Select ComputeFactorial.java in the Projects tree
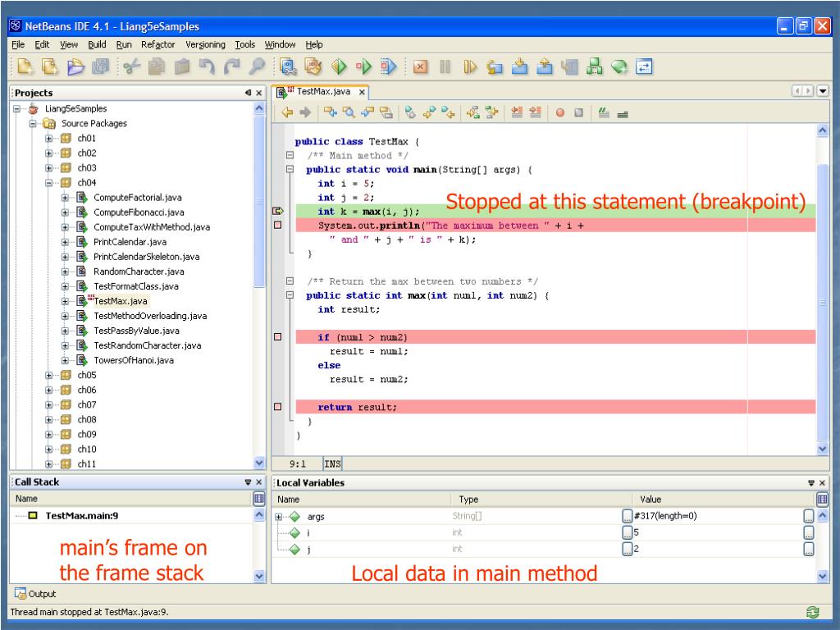This screenshot has height=630, width=840. [137, 198]
